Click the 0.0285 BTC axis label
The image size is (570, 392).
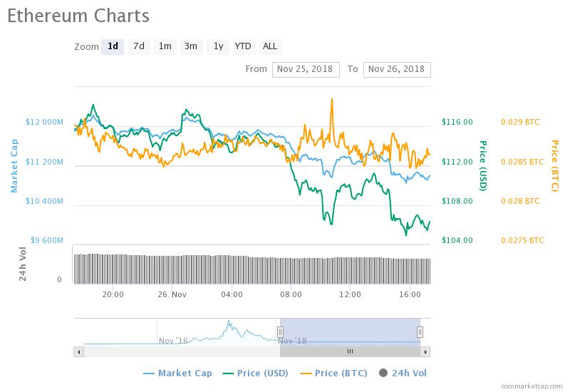(523, 162)
